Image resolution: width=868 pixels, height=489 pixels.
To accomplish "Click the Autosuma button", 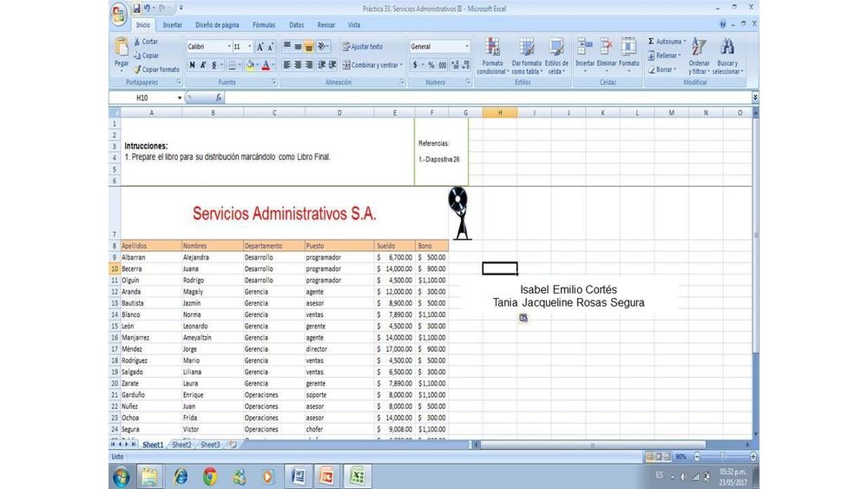I will click(667, 42).
